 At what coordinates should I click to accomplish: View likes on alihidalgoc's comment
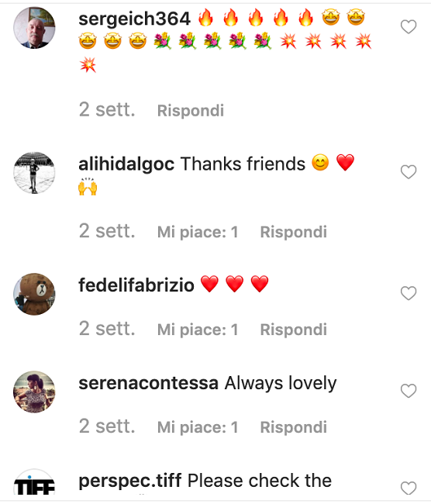pyautogui.click(x=198, y=232)
